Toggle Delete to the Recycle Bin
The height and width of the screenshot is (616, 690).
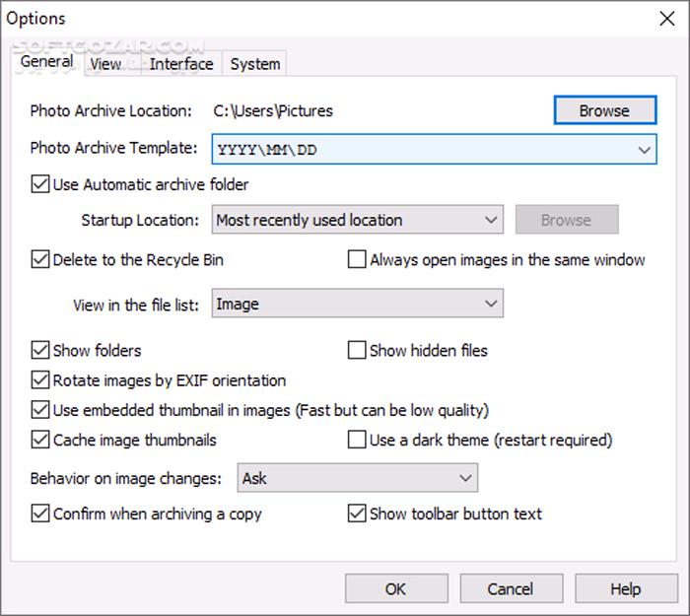[x=41, y=260]
